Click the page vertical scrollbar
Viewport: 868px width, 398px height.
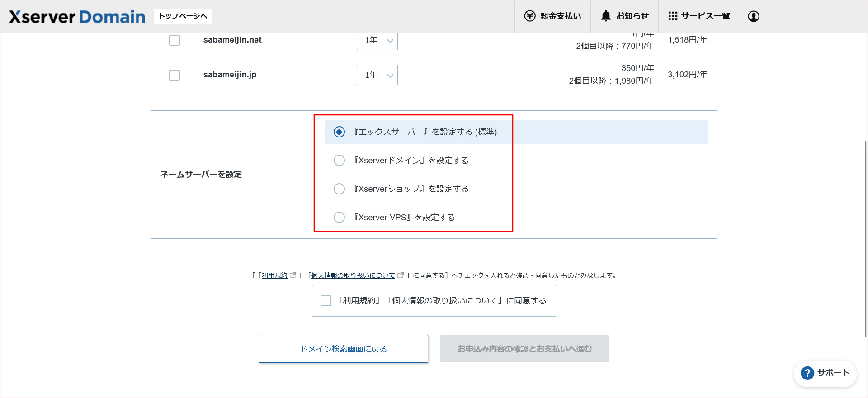point(865,239)
